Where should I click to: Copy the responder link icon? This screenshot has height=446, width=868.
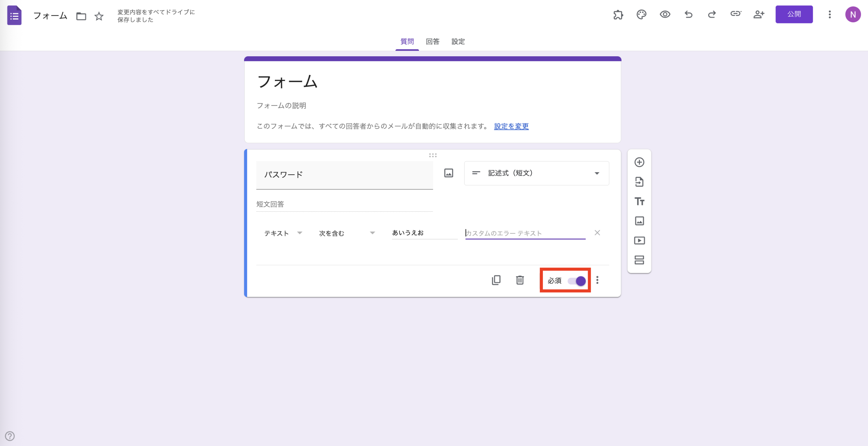(735, 15)
